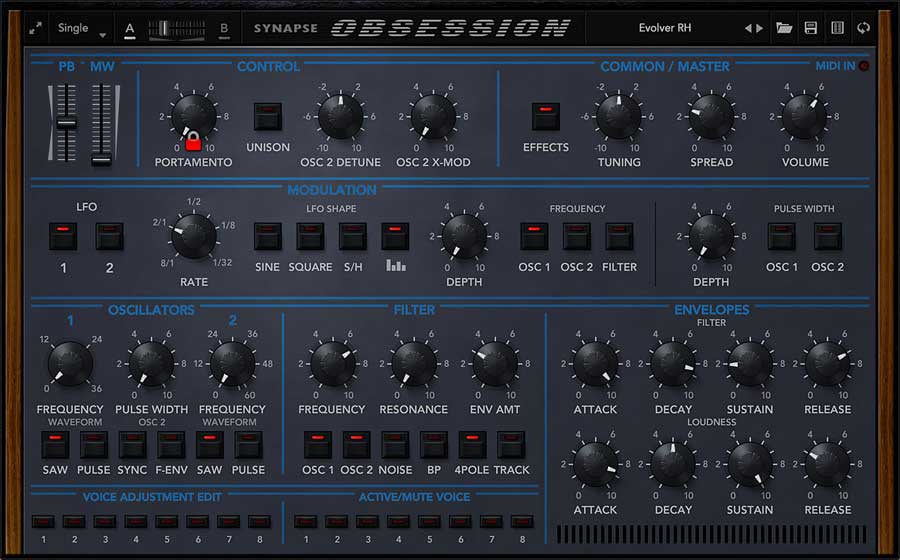The height and width of the screenshot is (560, 900).
Task: Toggle the EFFECTS switch
Action: coord(546,116)
